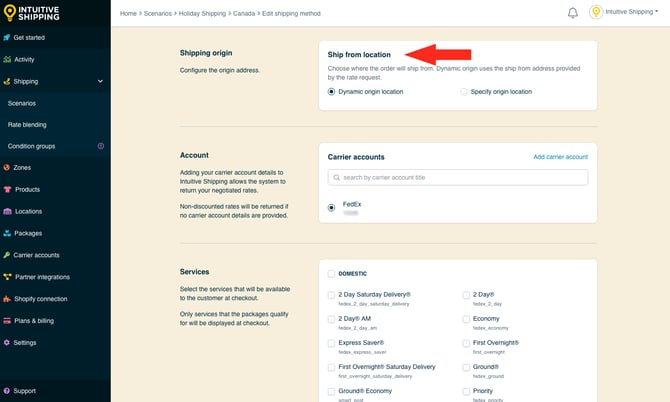Click the notifications bell icon
This screenshot has height=402, width=670.
point(573,13)
